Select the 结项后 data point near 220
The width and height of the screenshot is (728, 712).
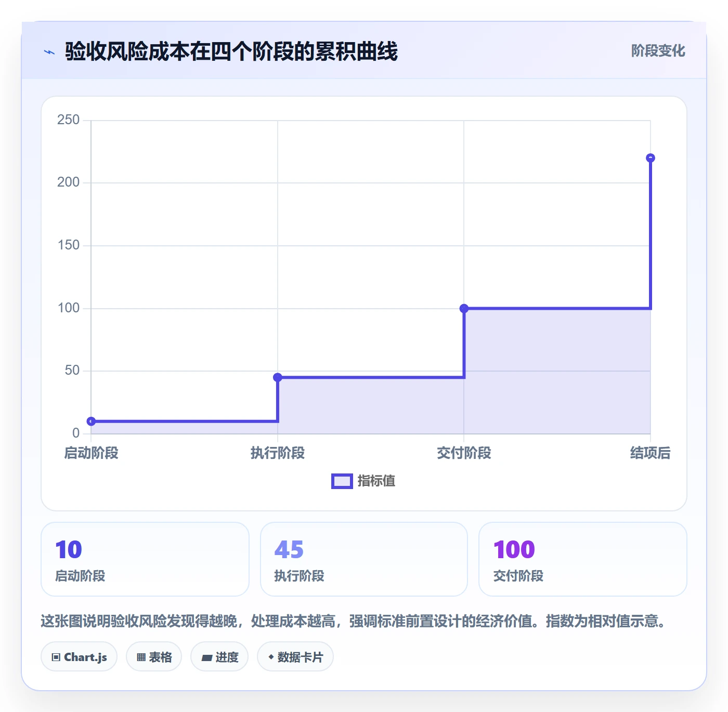click(x=650, y=158)
